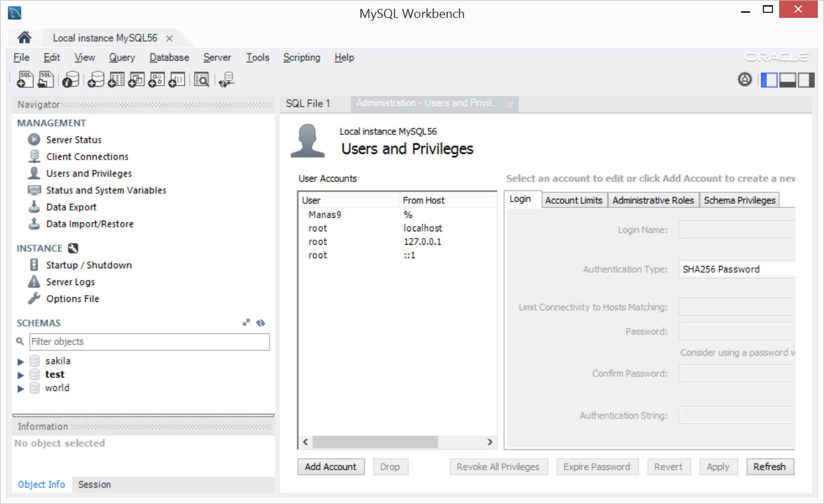
Task: Click the Apply button
Action: [x=718, y=467]
